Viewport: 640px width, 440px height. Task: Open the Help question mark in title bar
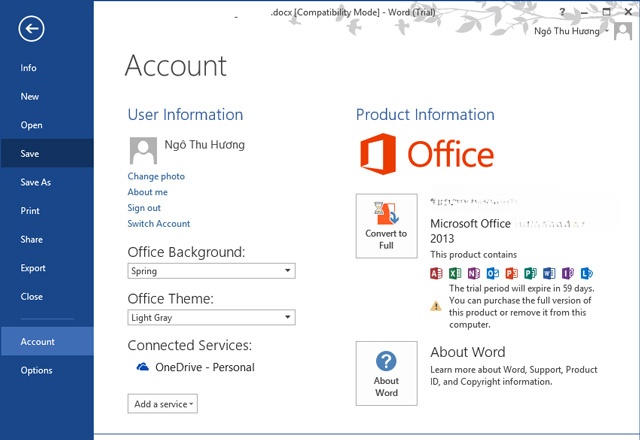562,12
